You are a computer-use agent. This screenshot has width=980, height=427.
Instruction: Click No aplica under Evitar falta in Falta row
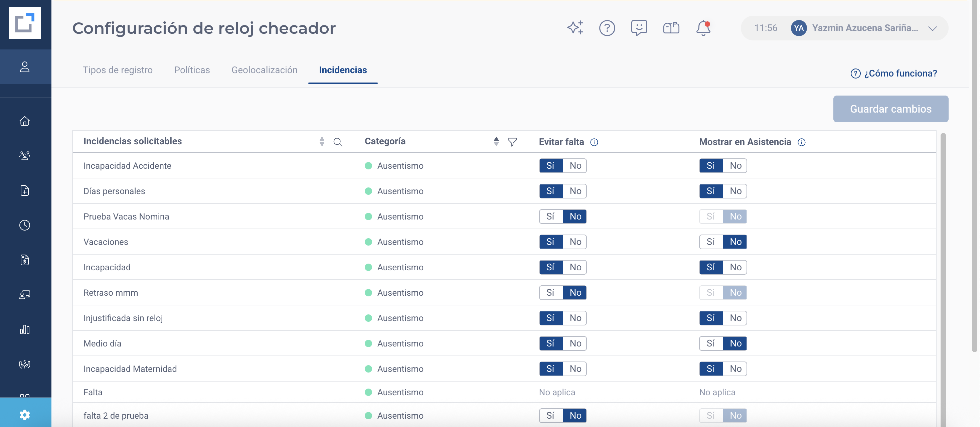[557, 392]
